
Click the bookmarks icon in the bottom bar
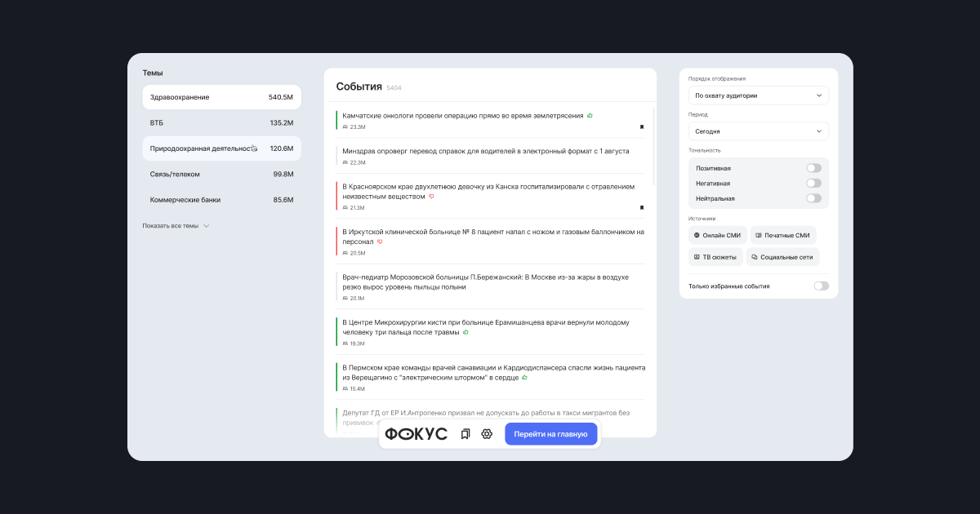465,434
